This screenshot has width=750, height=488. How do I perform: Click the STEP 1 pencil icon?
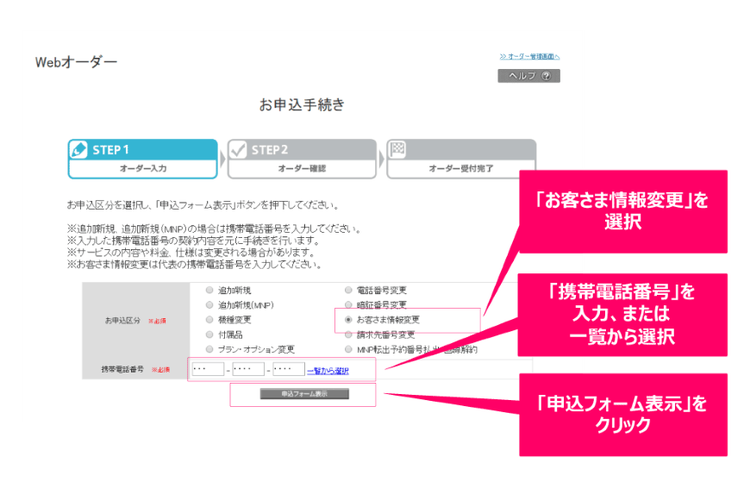coord(78,150)
